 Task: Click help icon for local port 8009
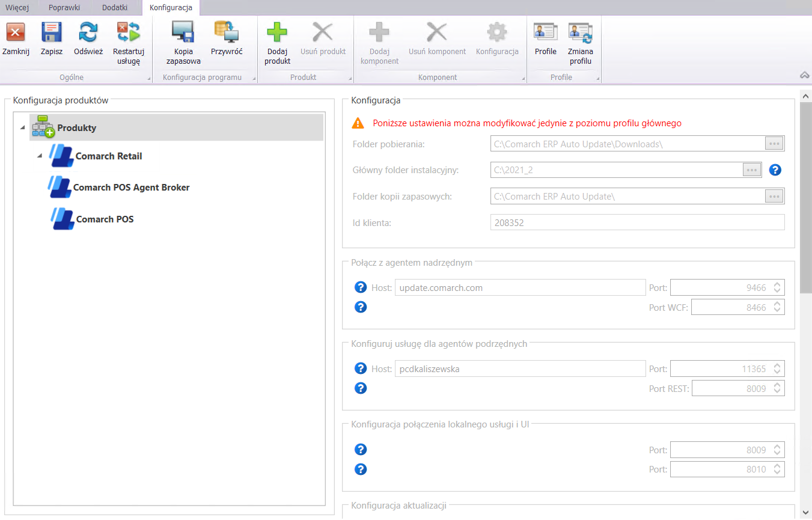[x=361, y=450]
